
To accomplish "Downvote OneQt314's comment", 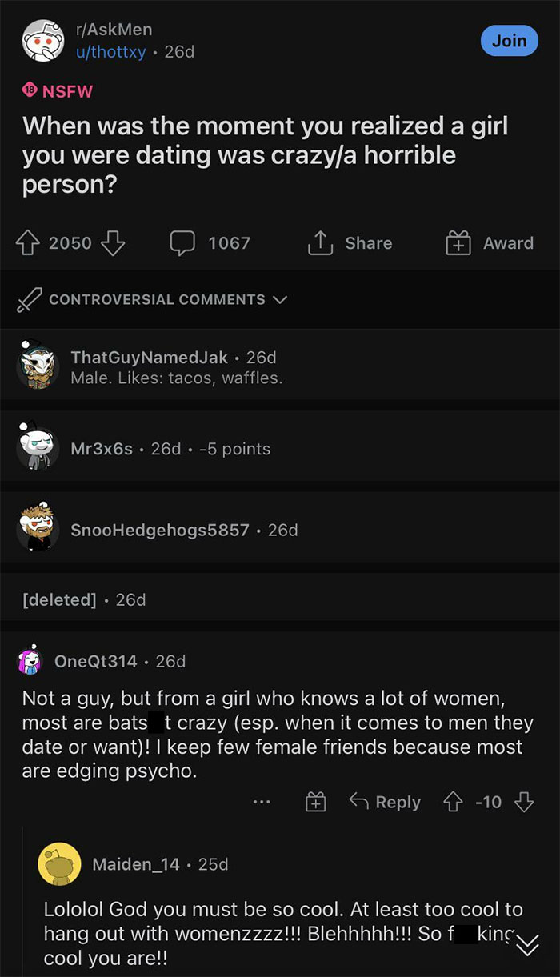I will coord(523,802).
